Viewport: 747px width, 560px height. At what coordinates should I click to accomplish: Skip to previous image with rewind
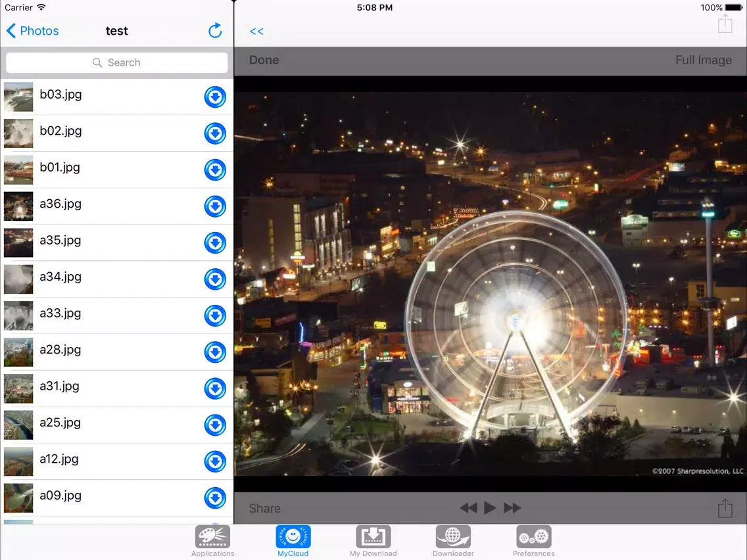(468, 508)
